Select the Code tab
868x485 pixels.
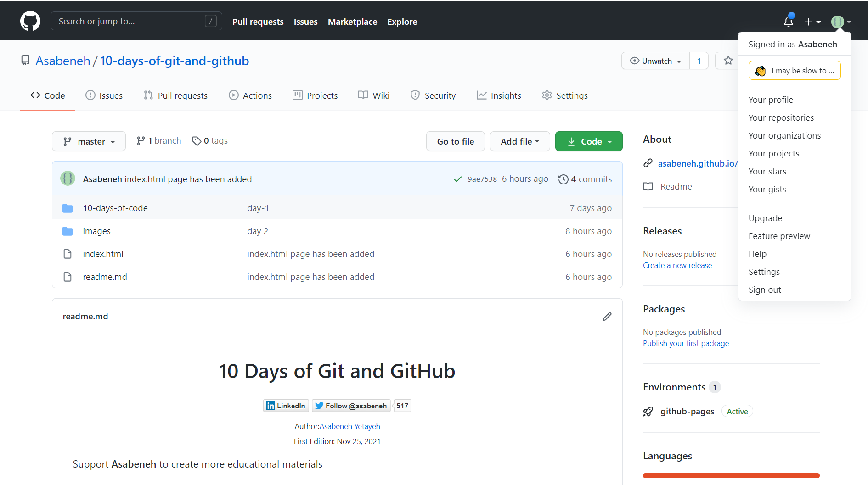(48, 95)
